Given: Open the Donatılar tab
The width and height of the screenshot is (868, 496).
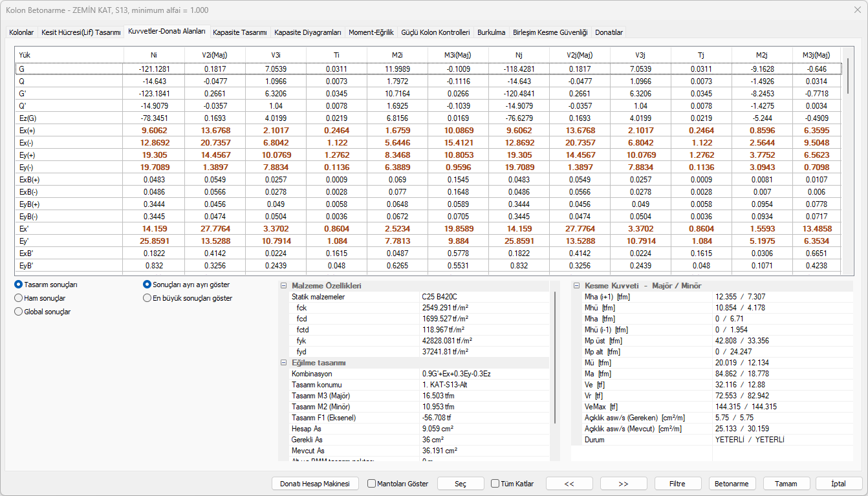Looking at the screenshot, I should click(x=608, y=32).
